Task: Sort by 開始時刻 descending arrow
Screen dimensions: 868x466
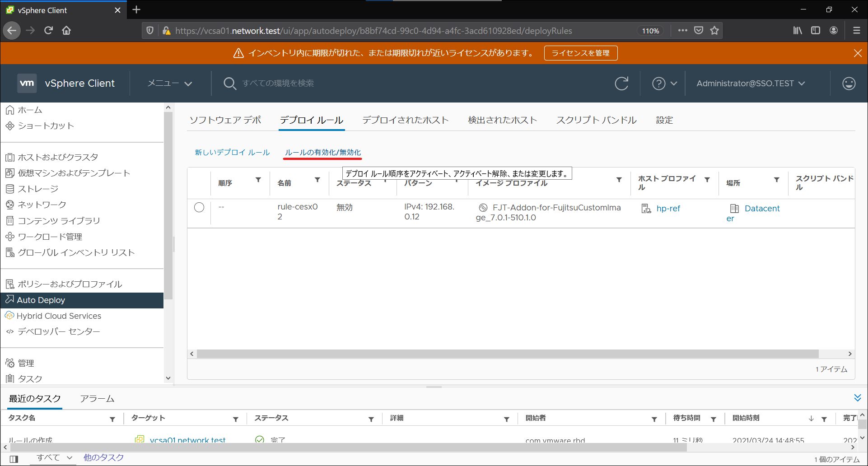Action: point(811,419)
